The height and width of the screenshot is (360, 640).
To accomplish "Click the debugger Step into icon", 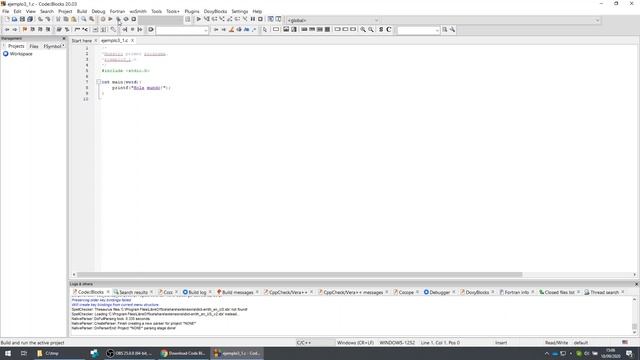I will (222, 19).
